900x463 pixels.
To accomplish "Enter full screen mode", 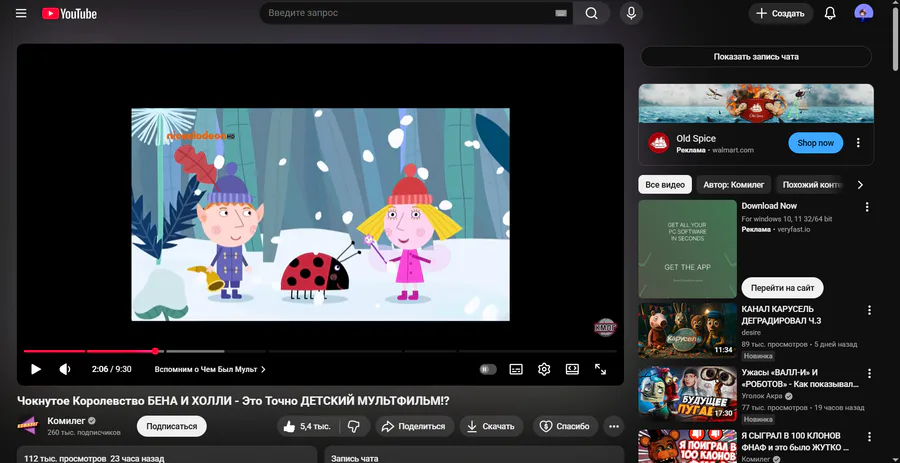I will tap(600, 369).
